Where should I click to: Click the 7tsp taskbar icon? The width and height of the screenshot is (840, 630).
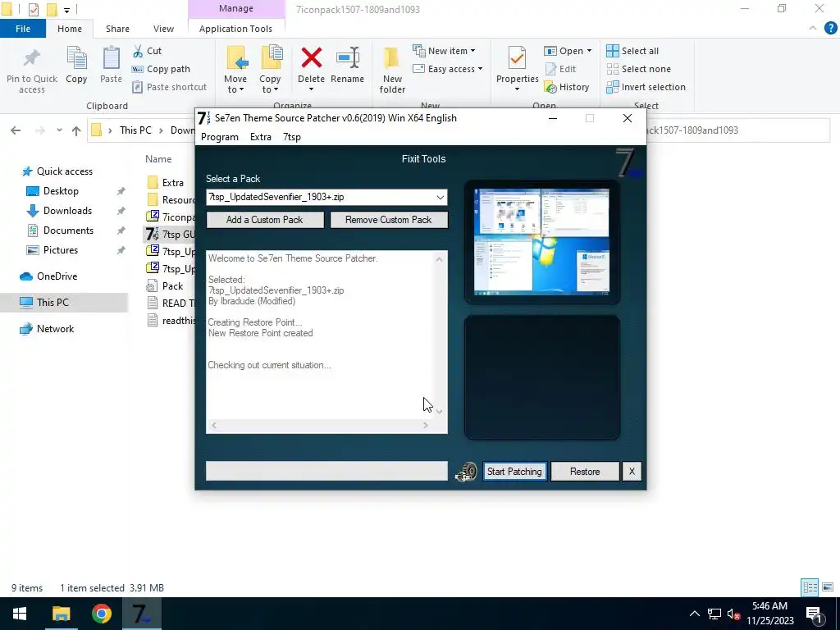pos(142,614)
